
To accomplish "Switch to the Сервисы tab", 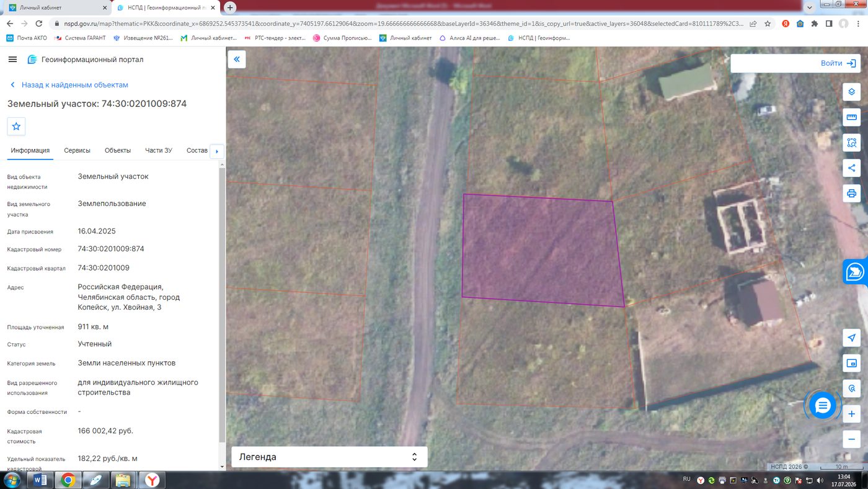I will 77,150.
